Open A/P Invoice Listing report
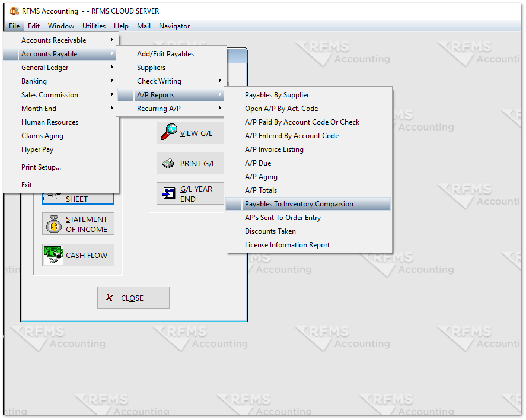526x420 pixels. click(308, 149)
